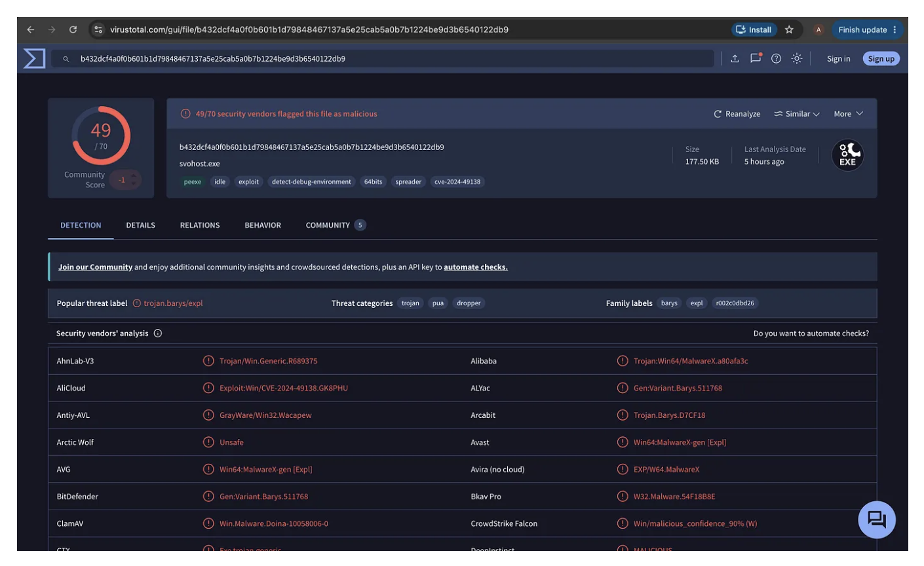Viewport: 924px width, 566px height.
Task: Click the search magnifier icon
Action: click(66, 59)
